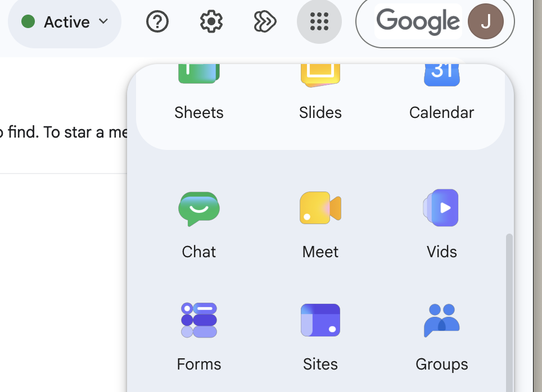Click the Slides label text
Viewport: 542px width, 392px height.
tap(320, 112)
